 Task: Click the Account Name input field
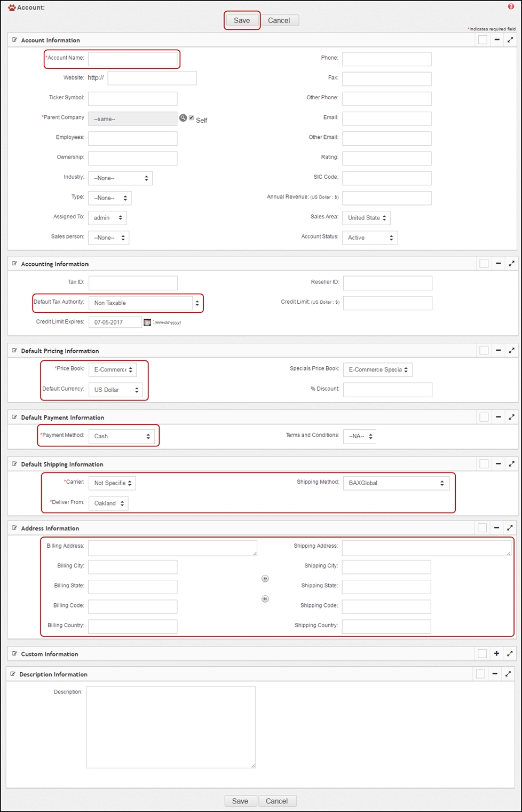coord(133,59)
